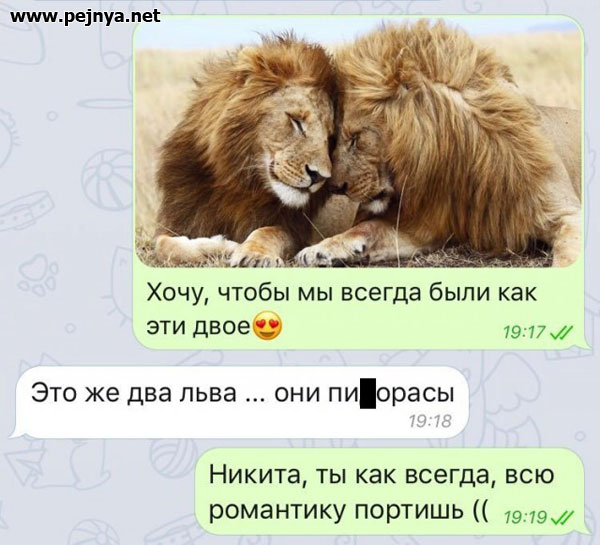Select the message starting with "Никита"

(391, 492)
